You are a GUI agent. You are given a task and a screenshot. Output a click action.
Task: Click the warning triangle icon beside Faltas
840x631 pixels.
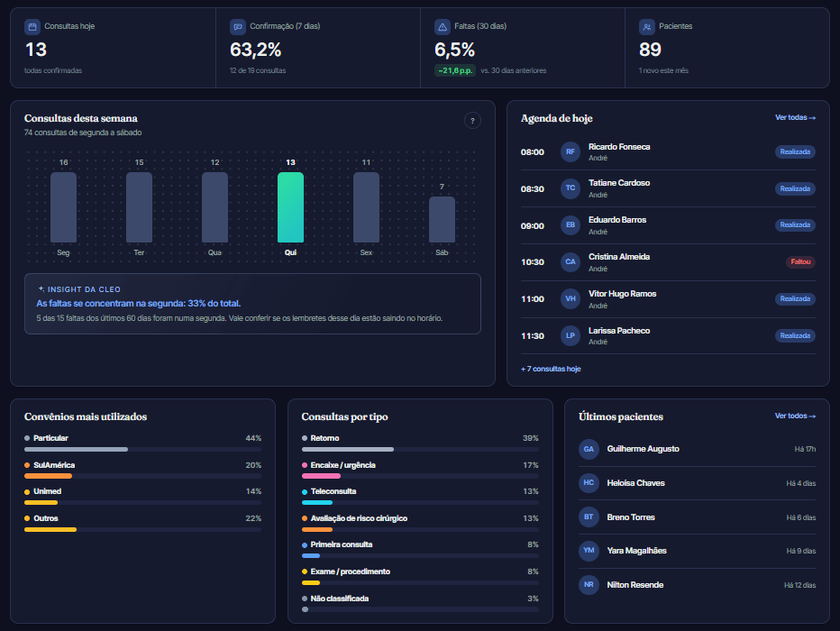(443, 26)
